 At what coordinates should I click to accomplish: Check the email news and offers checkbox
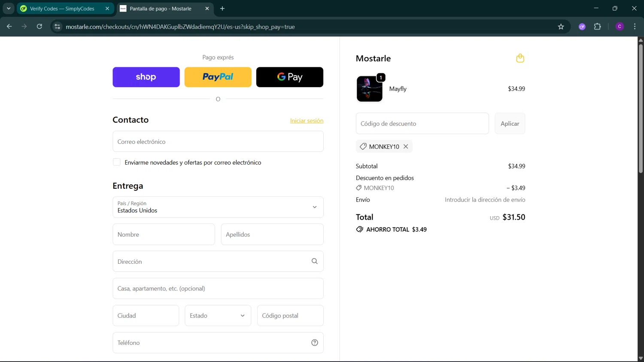(117, 162)
